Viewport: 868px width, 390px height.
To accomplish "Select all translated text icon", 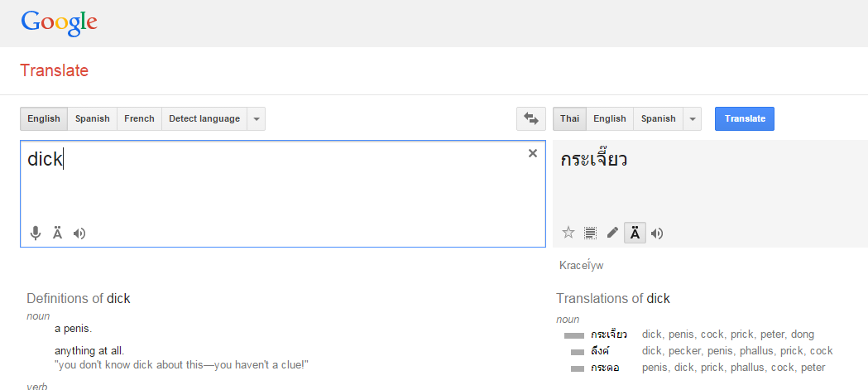I will [x=591, y=233].
